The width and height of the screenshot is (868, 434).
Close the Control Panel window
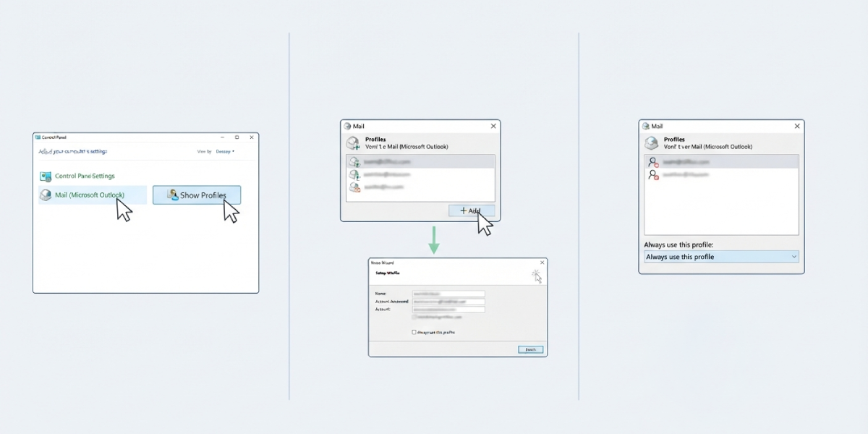[251, 137]
